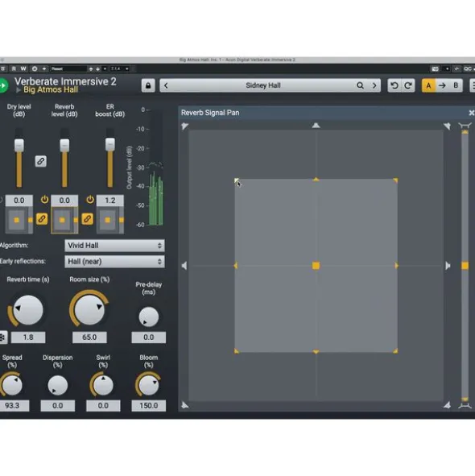Enable host Read automation R button
This screenshot has height=476, width=475.
[x=14, y=69]
